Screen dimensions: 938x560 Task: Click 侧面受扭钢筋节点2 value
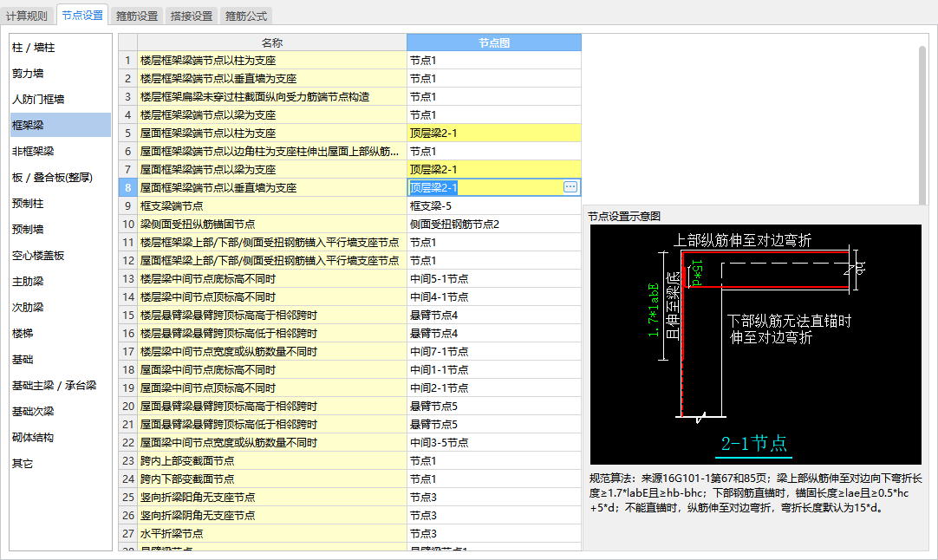[x=494, y=224]
